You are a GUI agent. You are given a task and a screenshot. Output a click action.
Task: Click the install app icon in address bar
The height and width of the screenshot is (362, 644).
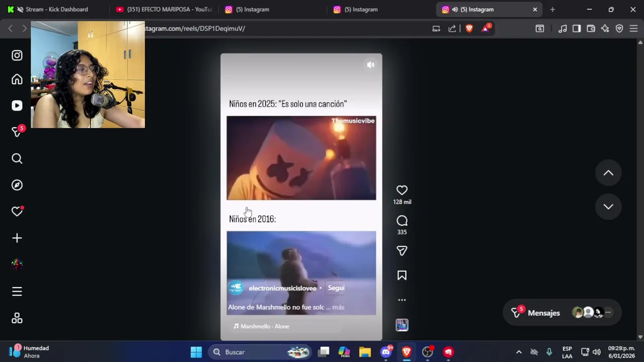pos(436,29)
